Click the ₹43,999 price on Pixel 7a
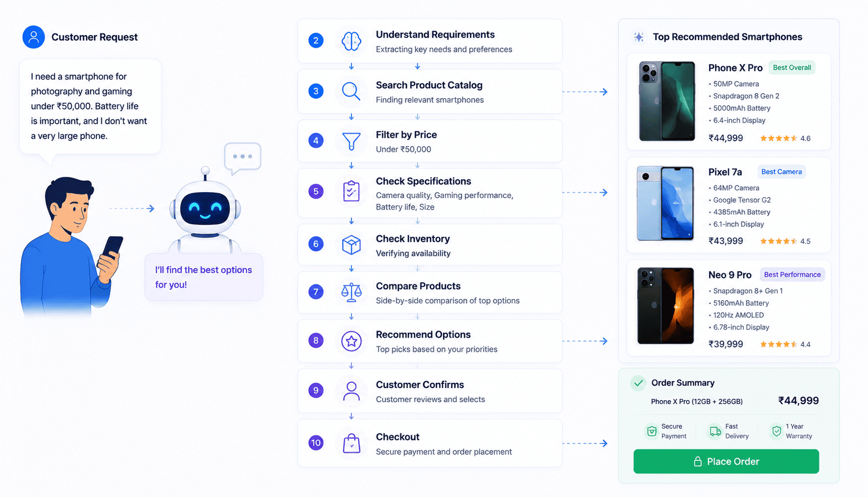868x497 pixels. [726, 241]
